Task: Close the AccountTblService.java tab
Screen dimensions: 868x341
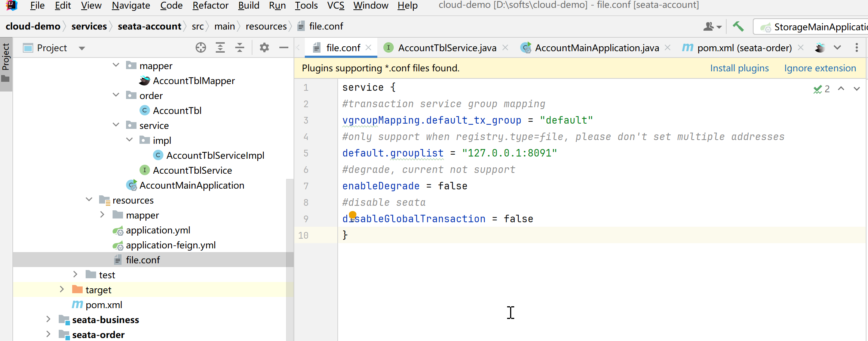Action: [x=505, y=48]
